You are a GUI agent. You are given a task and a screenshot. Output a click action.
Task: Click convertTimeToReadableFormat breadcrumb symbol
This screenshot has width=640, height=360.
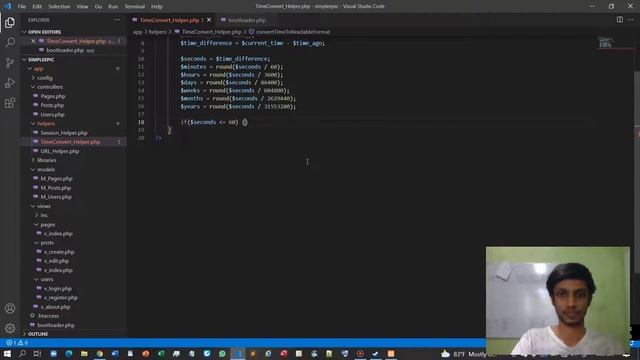(x=293, y=31)
